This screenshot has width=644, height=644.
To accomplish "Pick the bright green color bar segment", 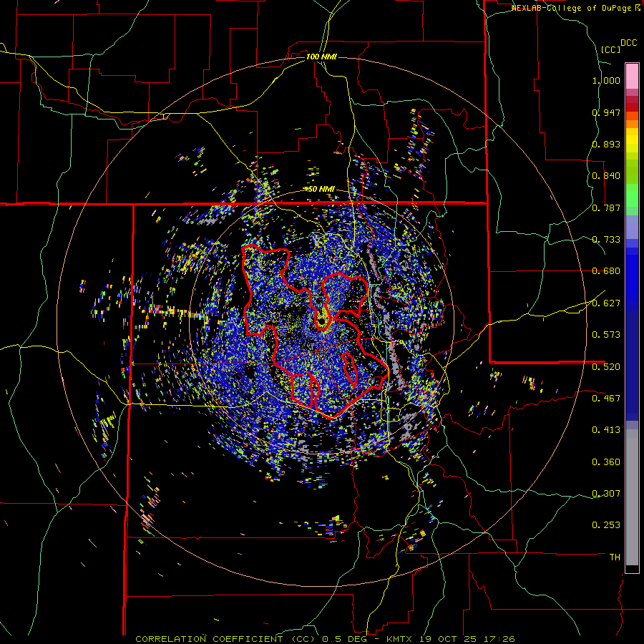I will pyautogui.click(x=632, y=195).
